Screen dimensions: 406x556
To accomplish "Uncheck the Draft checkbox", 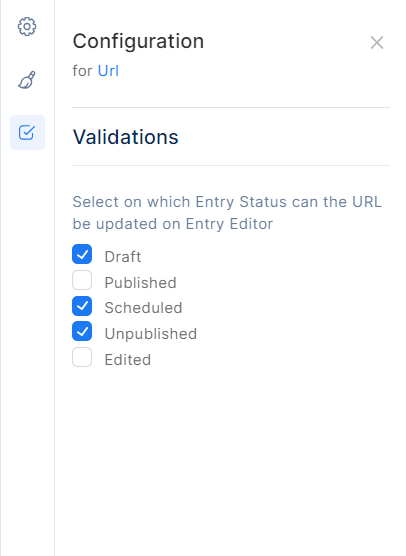I will click(82, 254).
